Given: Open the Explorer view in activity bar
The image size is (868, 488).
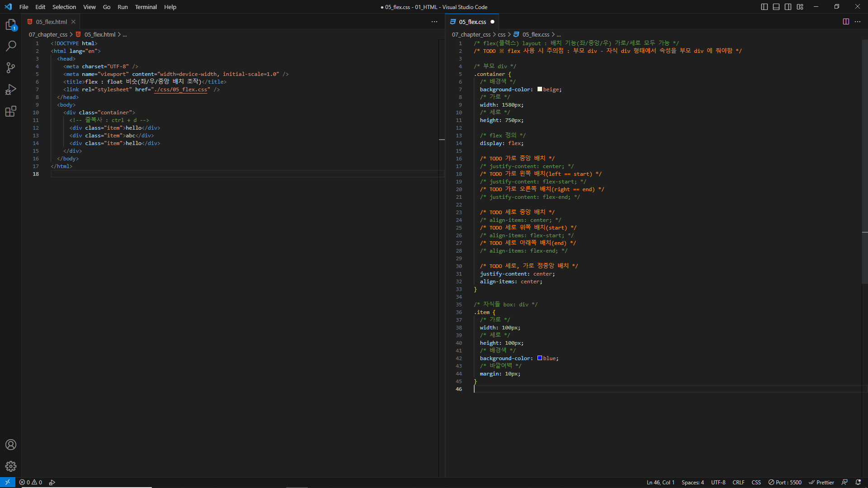Looking at the screenshot, I should point(11,24).
